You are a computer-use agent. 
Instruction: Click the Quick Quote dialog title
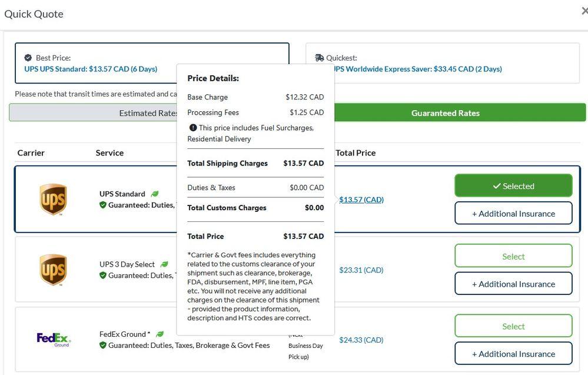[x=34, y=14]
